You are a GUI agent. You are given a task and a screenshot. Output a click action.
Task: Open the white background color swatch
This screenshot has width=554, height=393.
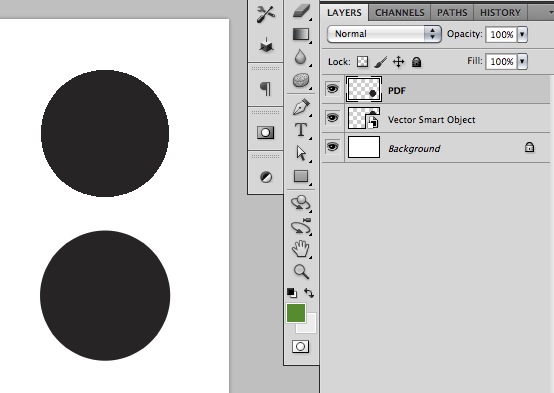point(310,327)
